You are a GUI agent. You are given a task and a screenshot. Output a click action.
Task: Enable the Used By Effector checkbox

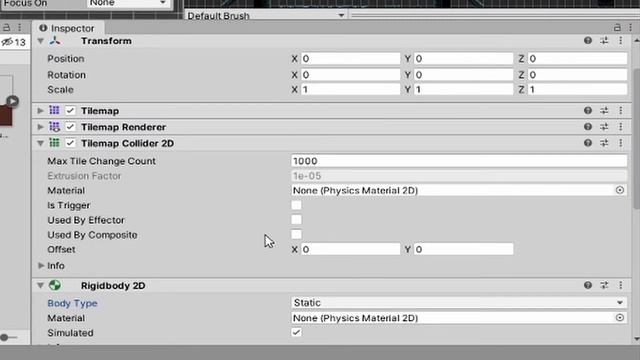(x=296, y=220)
